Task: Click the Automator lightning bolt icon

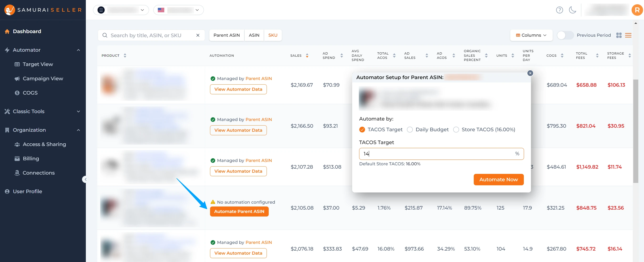Action: [7, 50]
